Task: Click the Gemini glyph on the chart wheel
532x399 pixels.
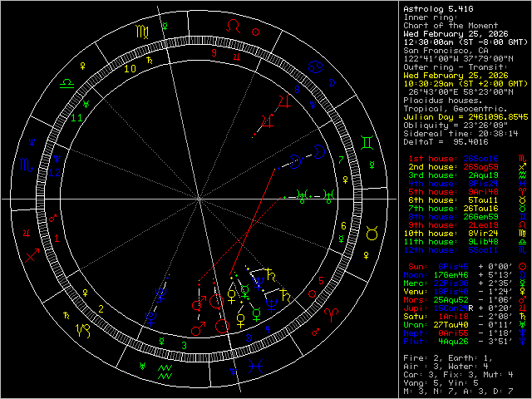Action: point(367,144)
